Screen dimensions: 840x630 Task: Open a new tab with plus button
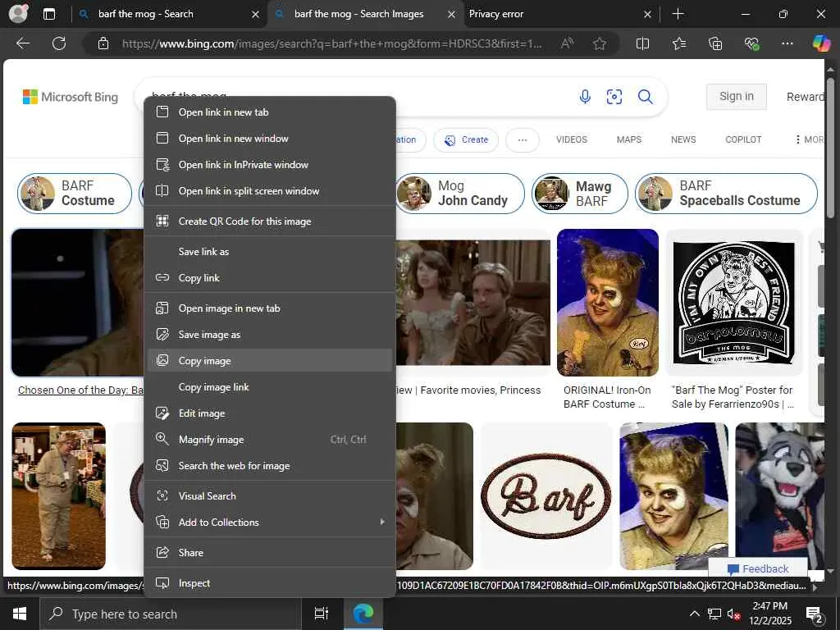click(678, 14)
